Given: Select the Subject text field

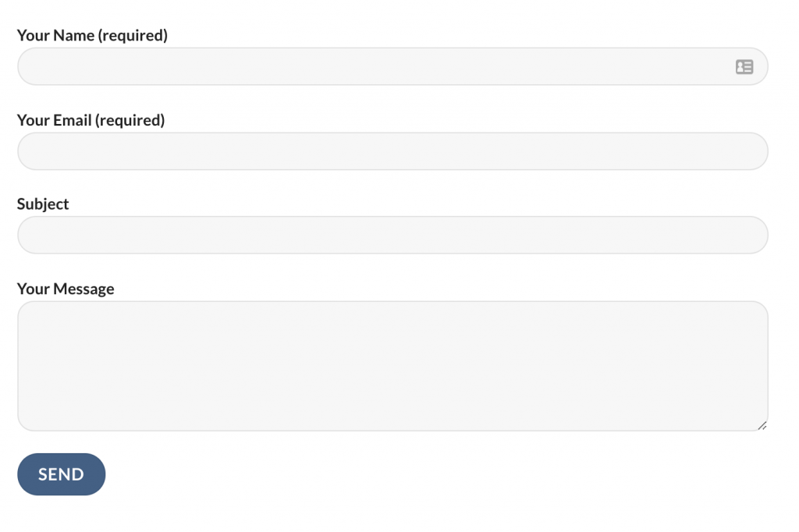Looking at the screenshot, I should (392, 235).
